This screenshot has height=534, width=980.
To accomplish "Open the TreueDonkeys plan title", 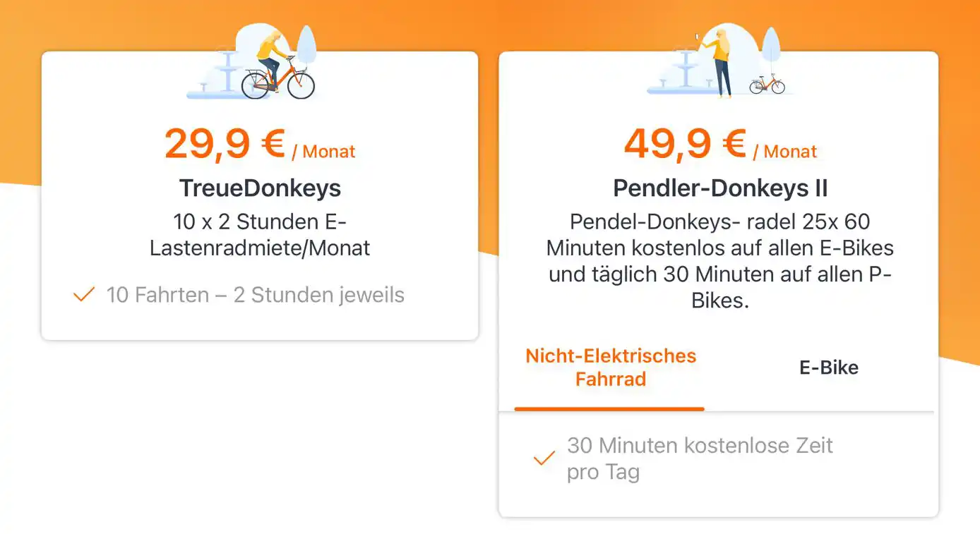I will [x=260, y=188].
